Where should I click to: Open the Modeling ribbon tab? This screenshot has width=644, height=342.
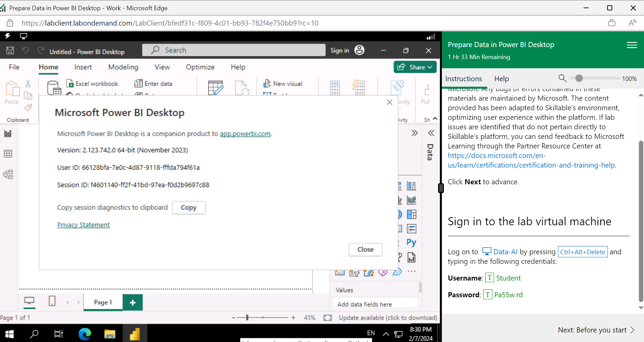click(x=123, y=67)
